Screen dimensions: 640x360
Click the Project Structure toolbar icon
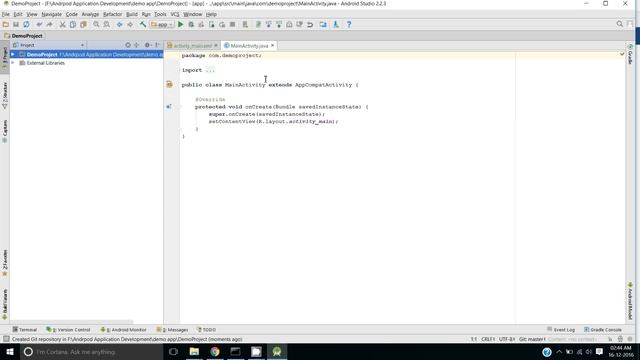tap(323, 24)
